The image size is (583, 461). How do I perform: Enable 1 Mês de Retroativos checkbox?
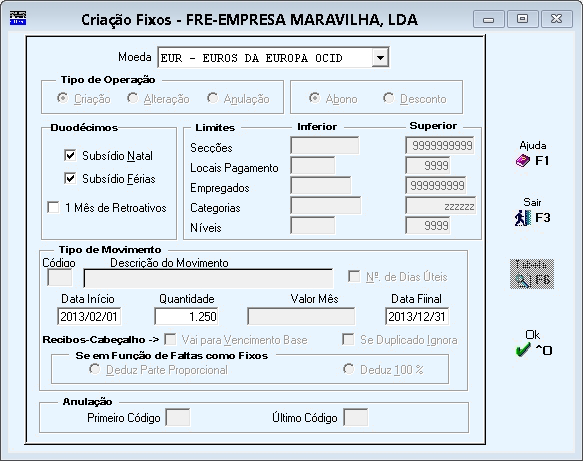click(53, 207)
